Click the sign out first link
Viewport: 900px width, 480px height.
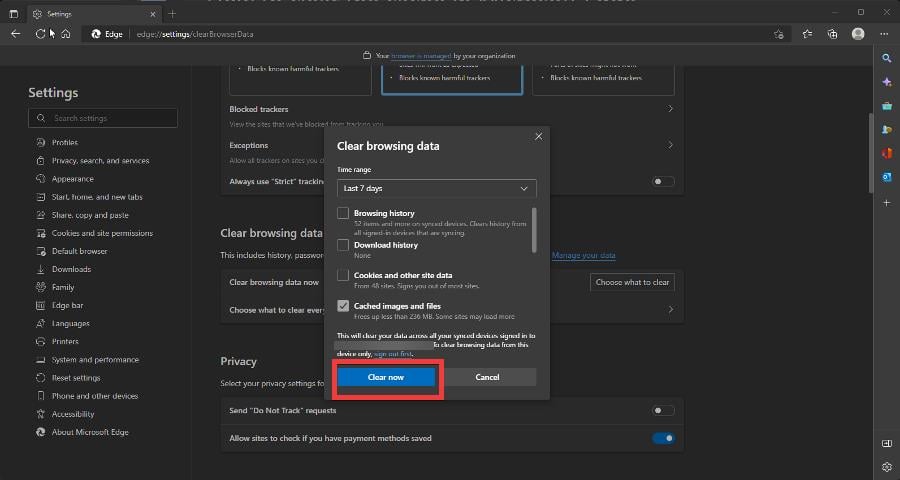[x=393, y=354]
